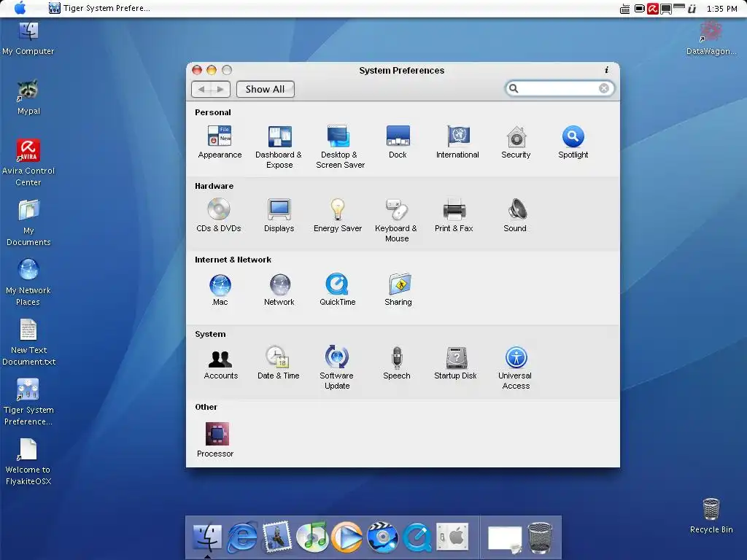Open the .Mac preference pane
Image resolution: width=747 pixels, height=560 pixels.
[x=220, y=290]
